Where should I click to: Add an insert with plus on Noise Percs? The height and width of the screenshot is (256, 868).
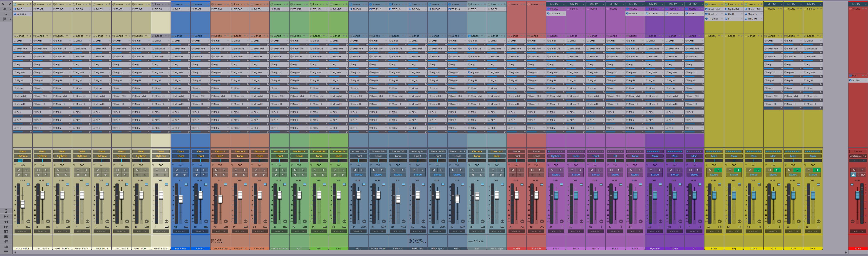pyautogui.click(x=30, y=4)
